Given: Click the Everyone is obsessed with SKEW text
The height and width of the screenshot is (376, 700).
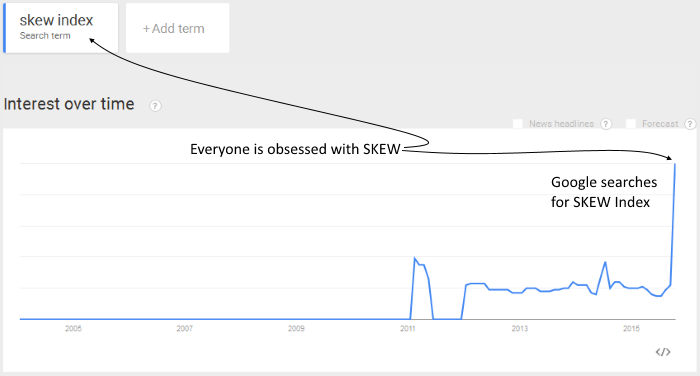Looking at the screenshot, I should (295, 149).
